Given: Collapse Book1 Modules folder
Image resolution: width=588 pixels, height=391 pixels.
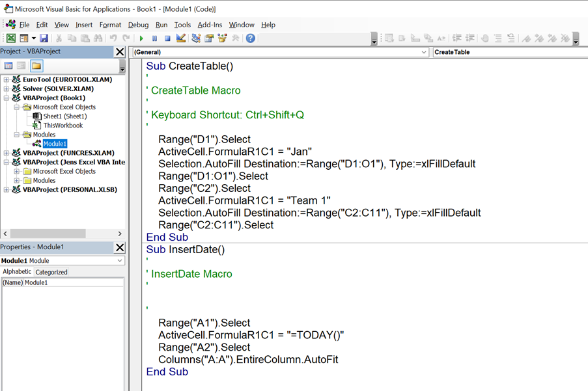Looking at the screenshot, I should tap(16, 135).
